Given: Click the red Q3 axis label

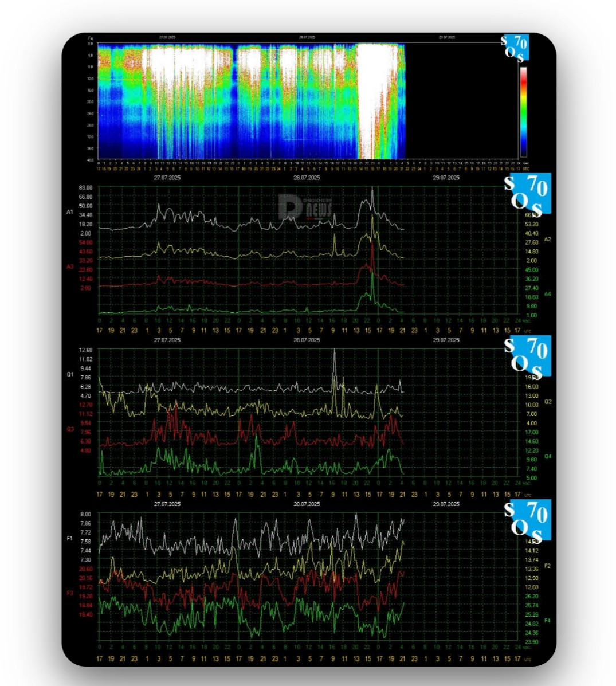Looking at the screenshot, I should 70,429.
